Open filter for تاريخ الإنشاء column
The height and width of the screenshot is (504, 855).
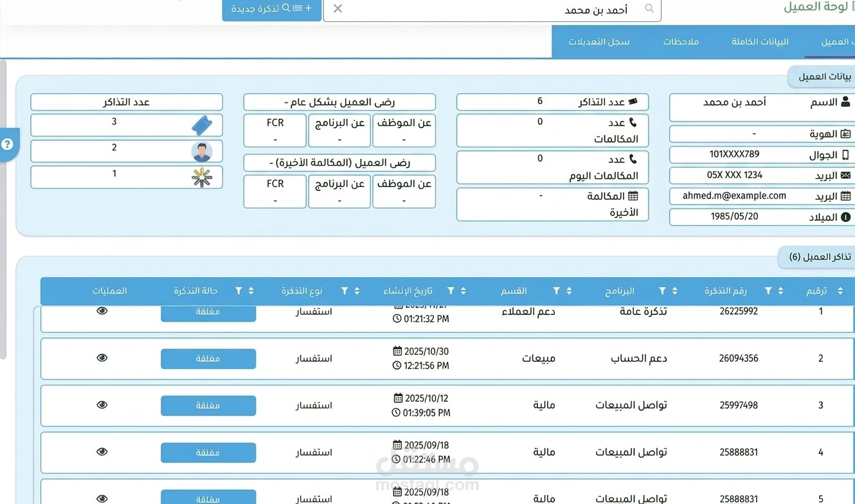451,291
